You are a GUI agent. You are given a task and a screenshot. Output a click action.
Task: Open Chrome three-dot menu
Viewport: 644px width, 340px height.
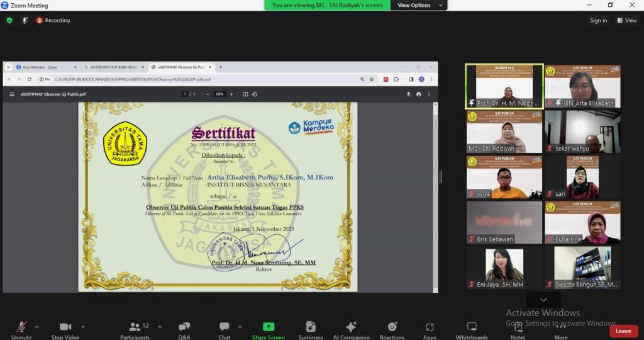[431, 79]
